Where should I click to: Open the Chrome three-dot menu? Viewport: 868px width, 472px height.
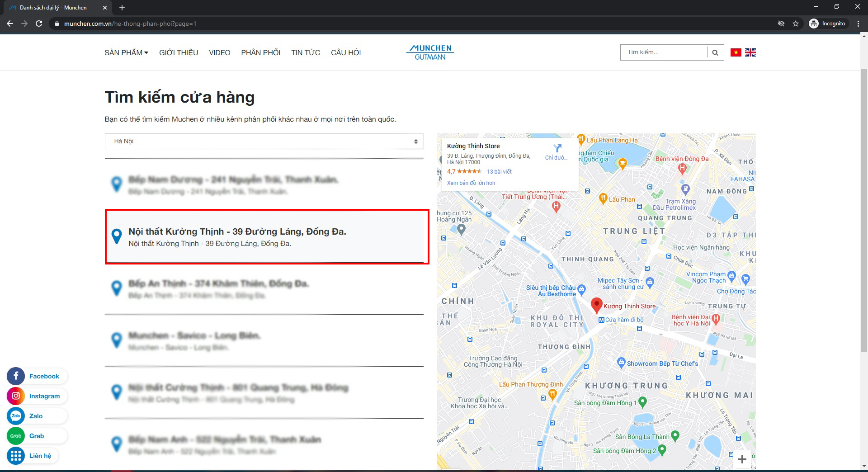[x=858, y=24]
